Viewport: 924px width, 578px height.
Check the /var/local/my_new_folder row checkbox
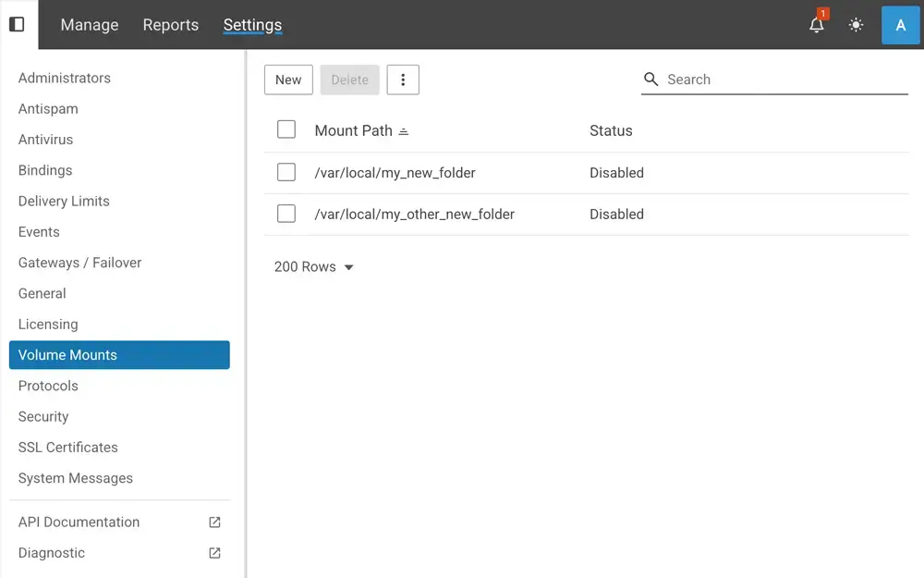(x=286, y=172)
